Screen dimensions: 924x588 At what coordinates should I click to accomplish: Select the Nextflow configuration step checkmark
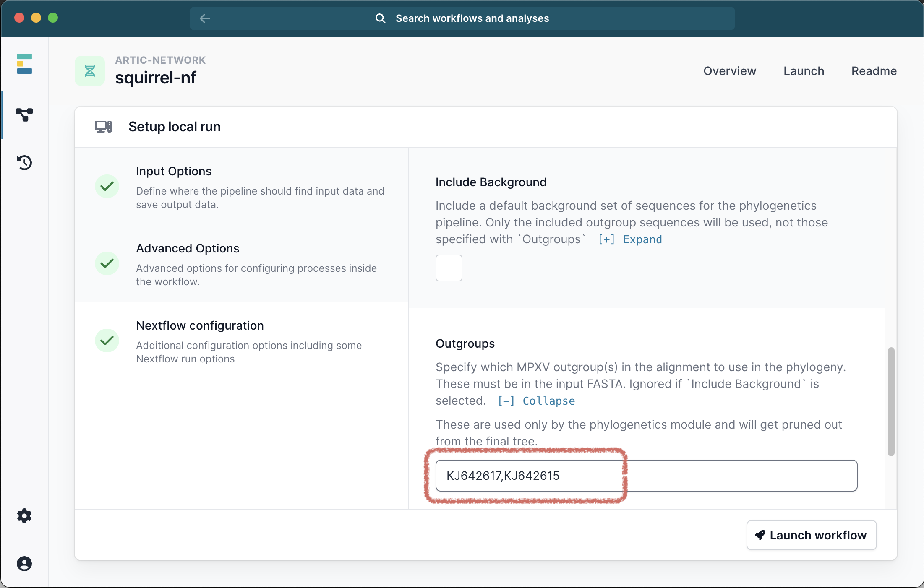click(x=107, y=341)
